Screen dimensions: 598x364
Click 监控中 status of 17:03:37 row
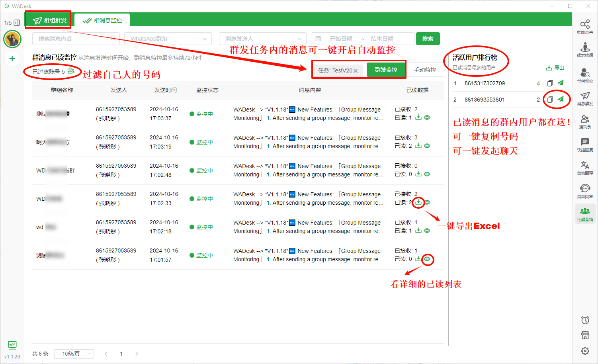(x=201, y=114)
